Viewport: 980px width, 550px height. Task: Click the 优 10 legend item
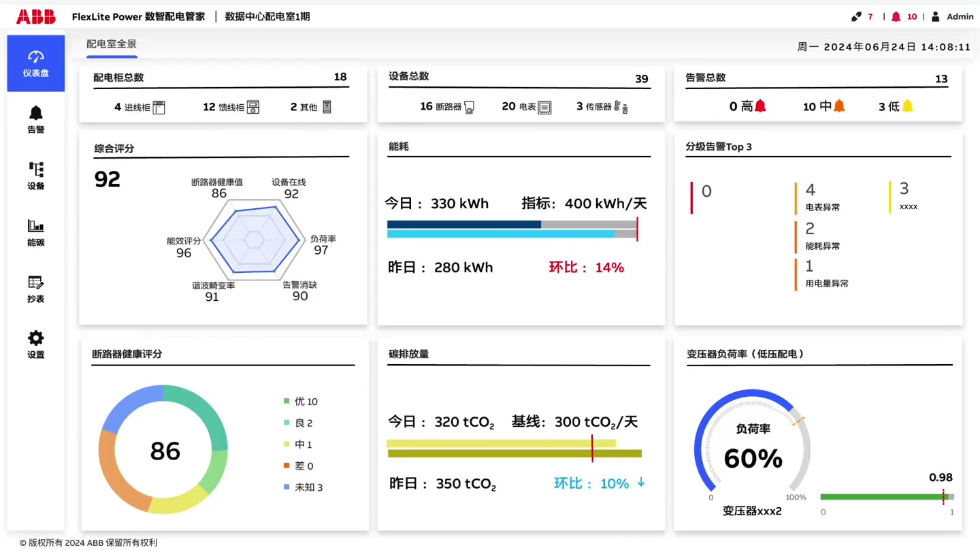click(x=301, y=402)
